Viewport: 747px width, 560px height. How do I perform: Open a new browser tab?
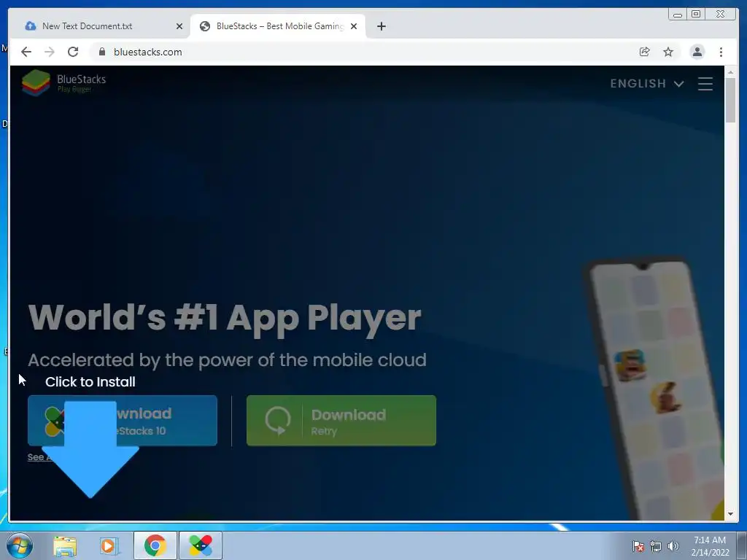click(x=381, y=26)
